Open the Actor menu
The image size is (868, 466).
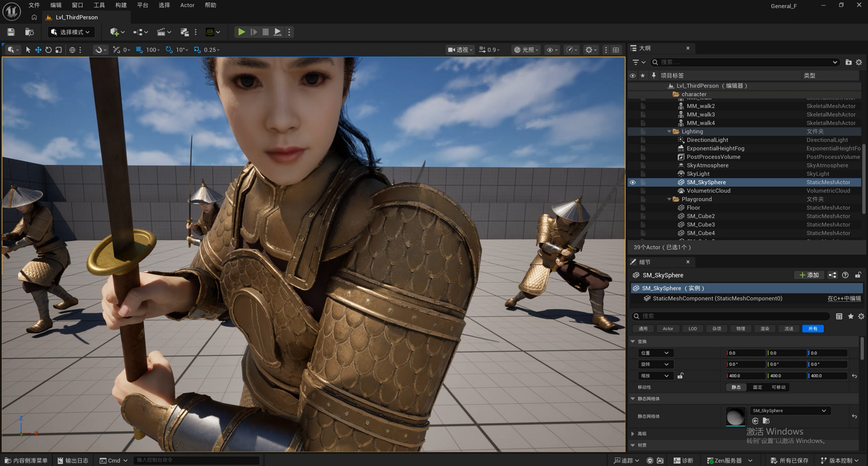pos(187,5)
